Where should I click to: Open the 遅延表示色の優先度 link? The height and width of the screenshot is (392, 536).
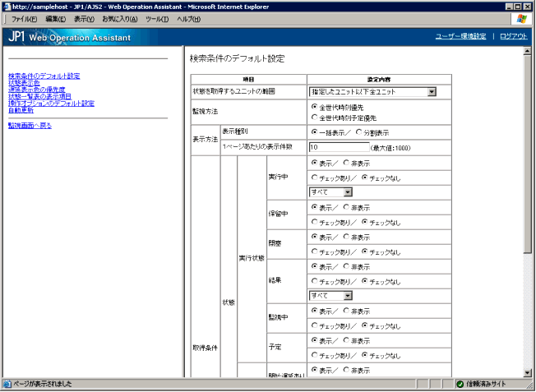tap(36, 90)
